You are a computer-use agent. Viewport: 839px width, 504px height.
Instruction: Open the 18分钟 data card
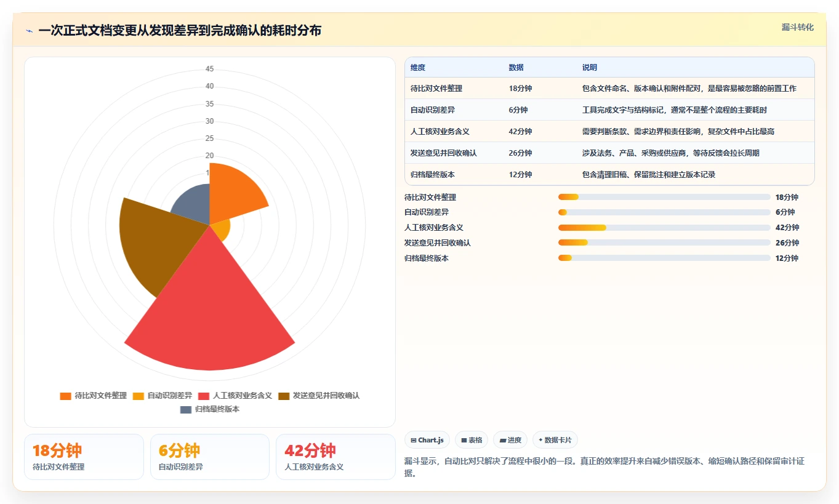(x=84, y=457)
